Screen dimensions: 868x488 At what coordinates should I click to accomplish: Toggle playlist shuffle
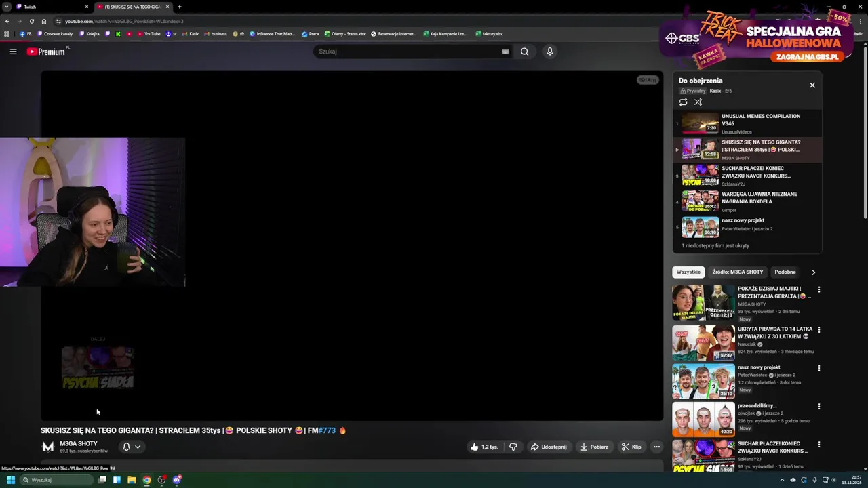pyautogui.click(x=698, y=102)
